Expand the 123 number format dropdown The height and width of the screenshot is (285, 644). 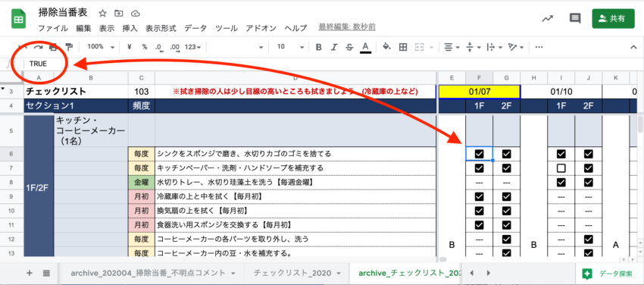coord(192,47)
